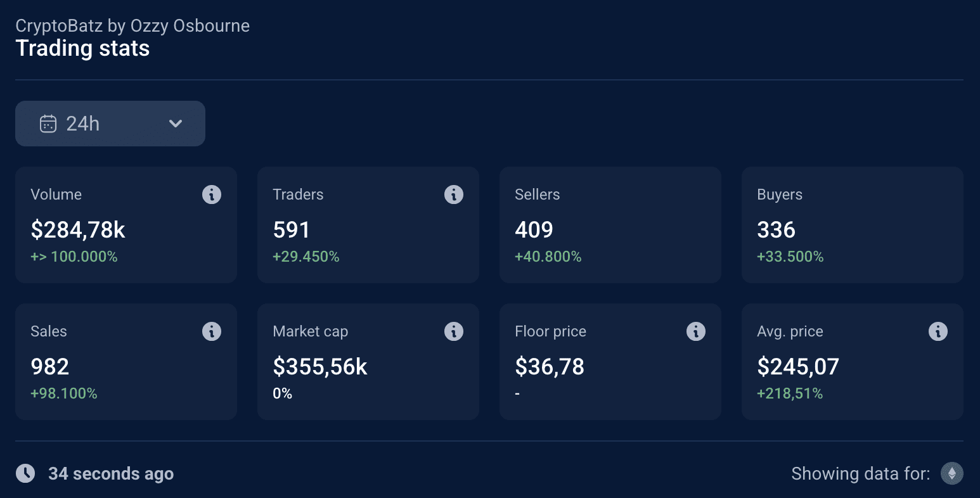This screenshot has height=498, width=980.
Task: Click the Floor price info icon
Action: pos(696,331)
